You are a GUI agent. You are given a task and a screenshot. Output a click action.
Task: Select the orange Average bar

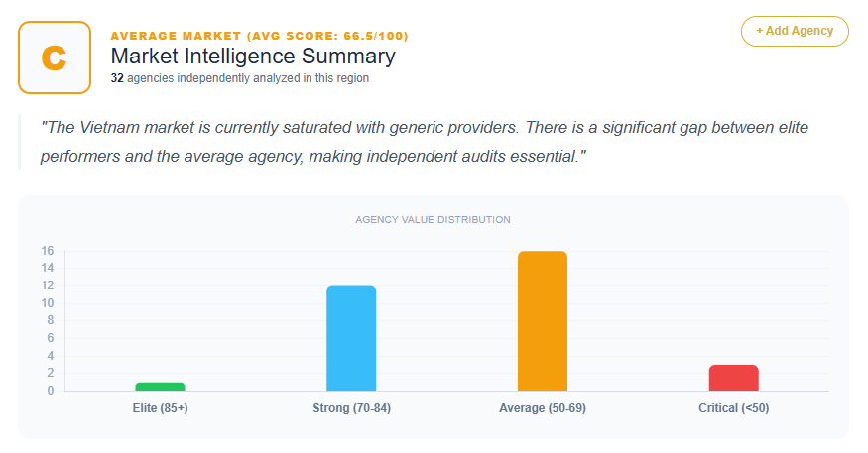point(543,320)
